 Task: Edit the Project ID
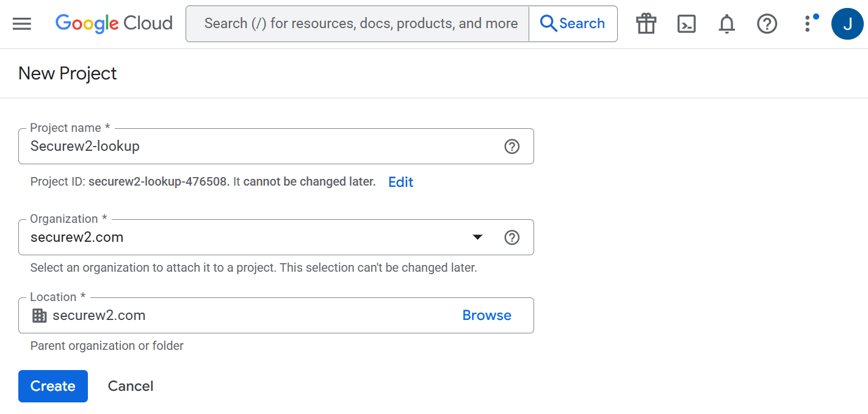[x=400, y=182]
